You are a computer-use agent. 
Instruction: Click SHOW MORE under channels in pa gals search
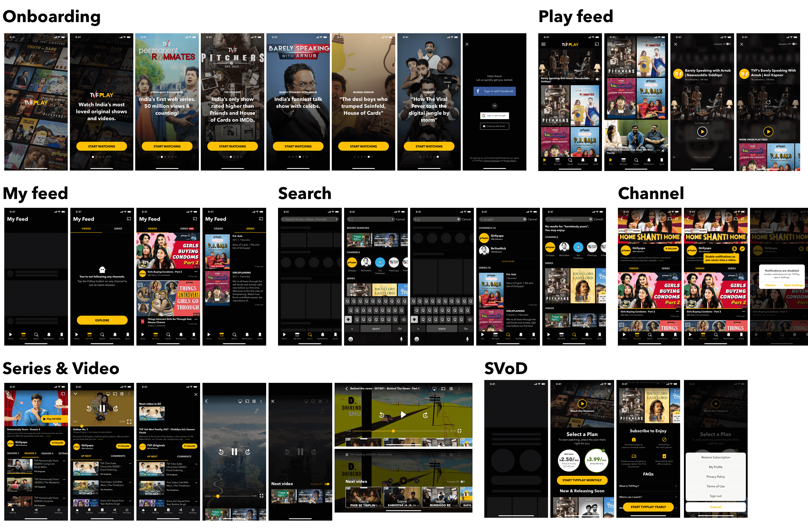[x=508, y=261]
